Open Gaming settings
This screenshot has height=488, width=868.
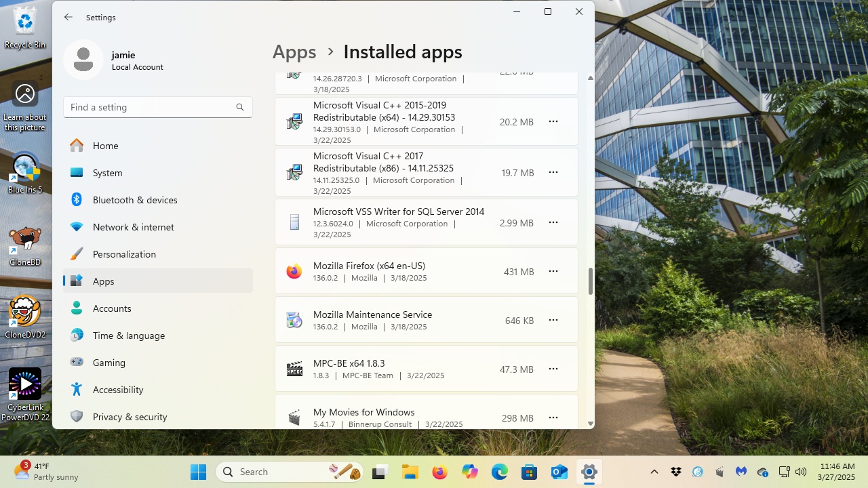tap(158, 363)
